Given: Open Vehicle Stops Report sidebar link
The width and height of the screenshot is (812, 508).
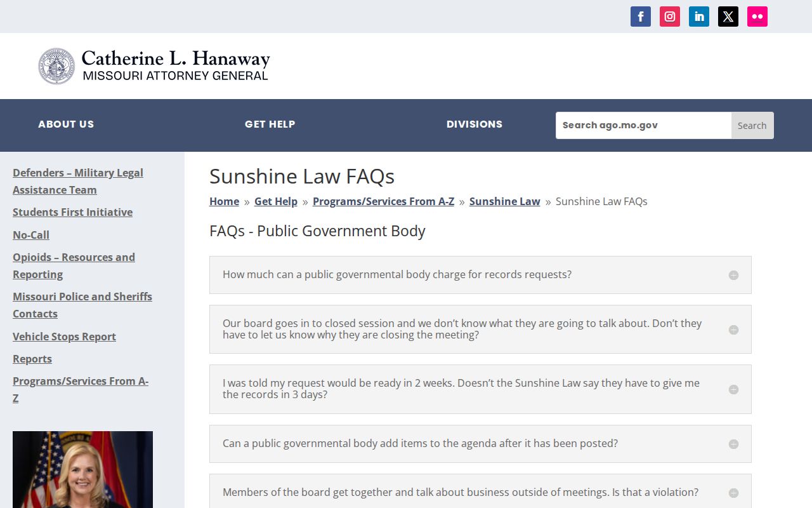Looking at the screenshot, I should pyautogui.click(x=64, y=337).
